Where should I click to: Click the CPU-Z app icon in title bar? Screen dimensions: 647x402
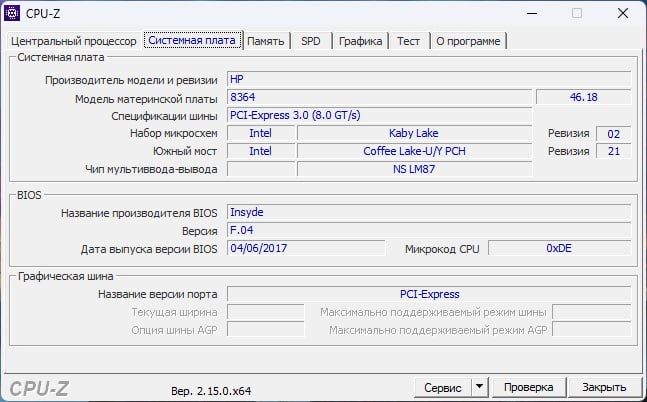click(x=12, y=13)
